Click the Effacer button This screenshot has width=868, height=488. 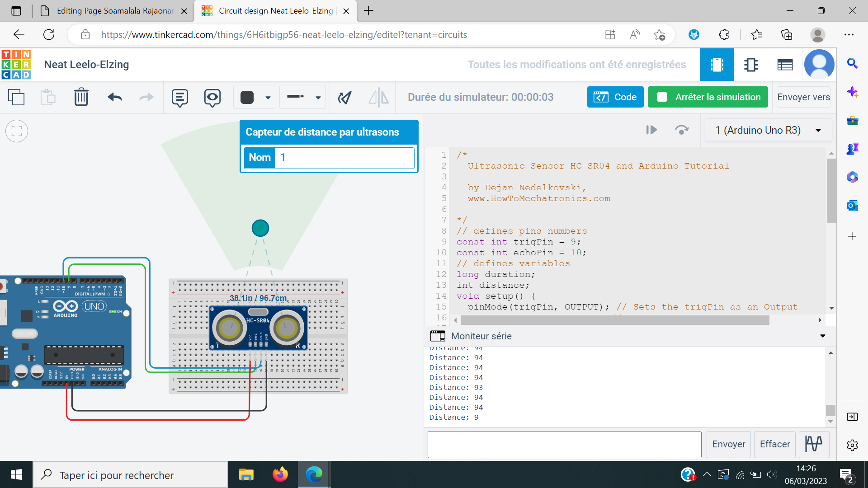tap(775, 444)
